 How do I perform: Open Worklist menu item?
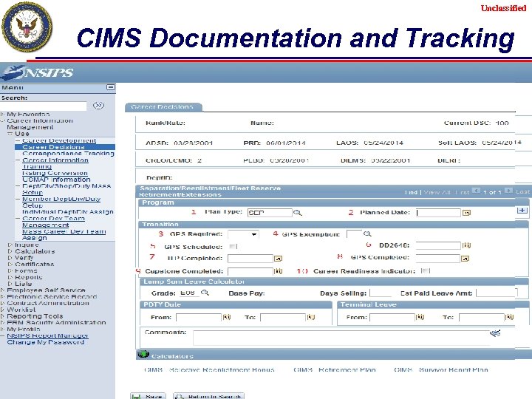(x=21, y=310)
